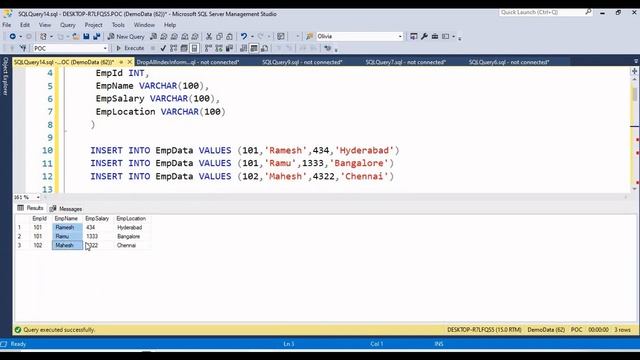640x360 pixels.
Task: Switch to the Messages tab
Action: pos(66,209)
